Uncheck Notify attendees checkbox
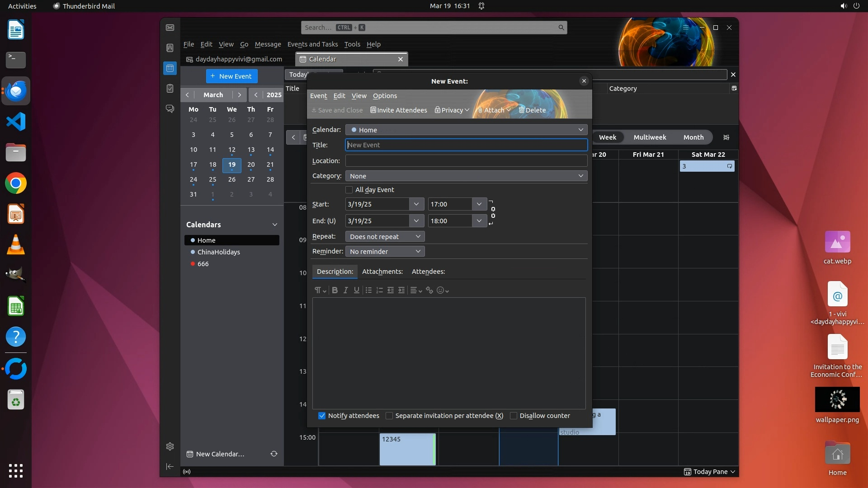868x488 pixels. [x=322, y=416]
